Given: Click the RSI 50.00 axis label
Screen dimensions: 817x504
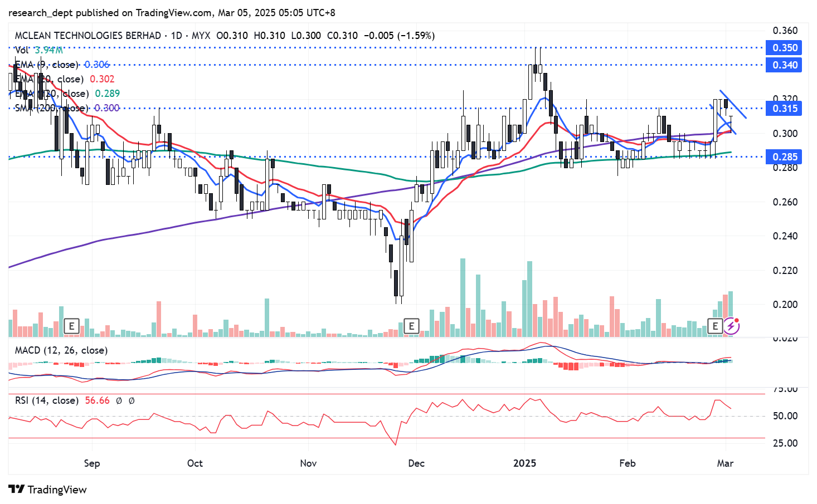Looking at the screenshot, I should (785, 416).
